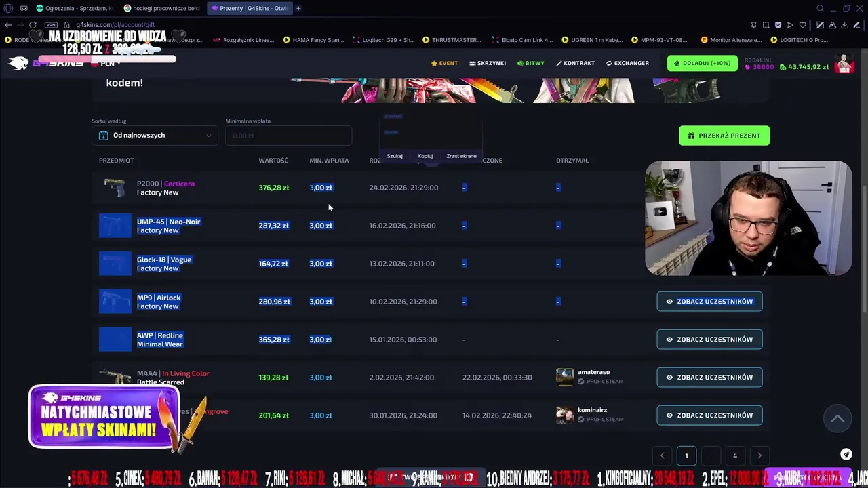This screenshot has width=868, height=488.
Task: Click the 287,32 zł value
Action: (x=274, y=226)
